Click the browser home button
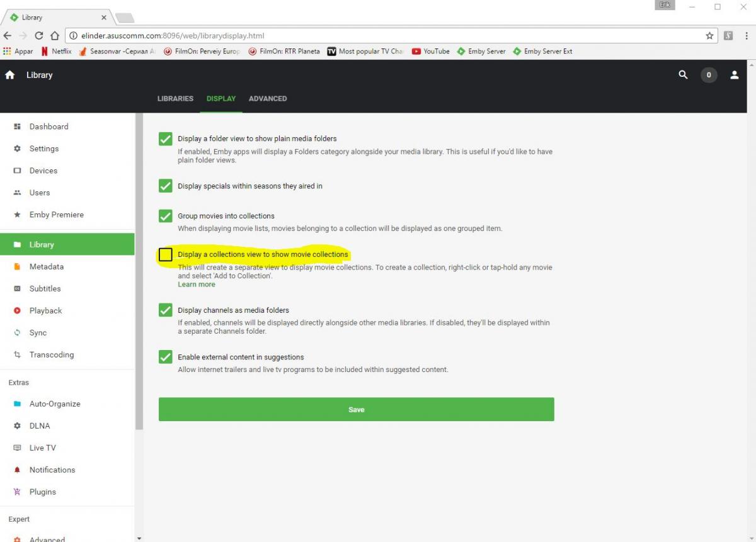 (55, 36)
